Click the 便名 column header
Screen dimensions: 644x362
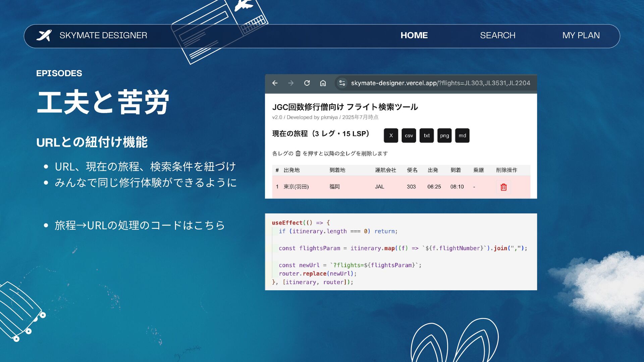coord(412,170)
